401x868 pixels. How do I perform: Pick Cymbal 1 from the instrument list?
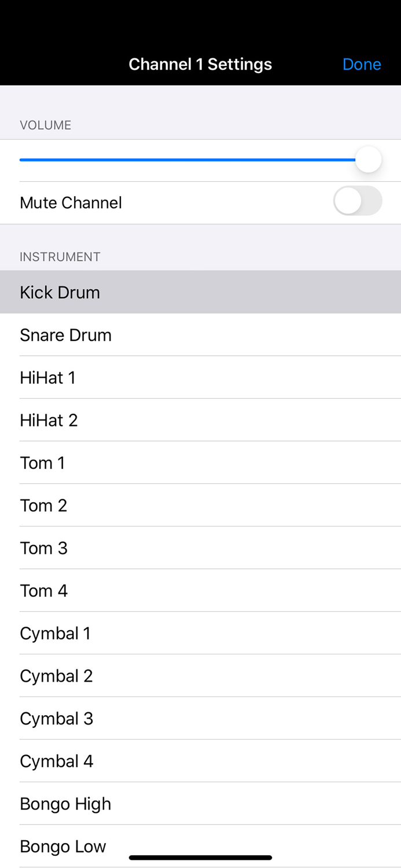[x=55, y=633]
